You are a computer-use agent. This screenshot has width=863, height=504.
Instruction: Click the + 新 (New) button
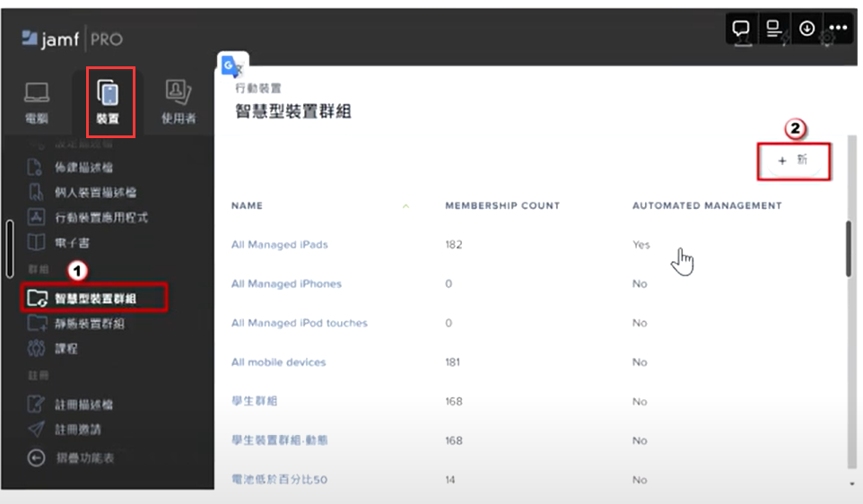pyautogui.click(x=794, y=161)
